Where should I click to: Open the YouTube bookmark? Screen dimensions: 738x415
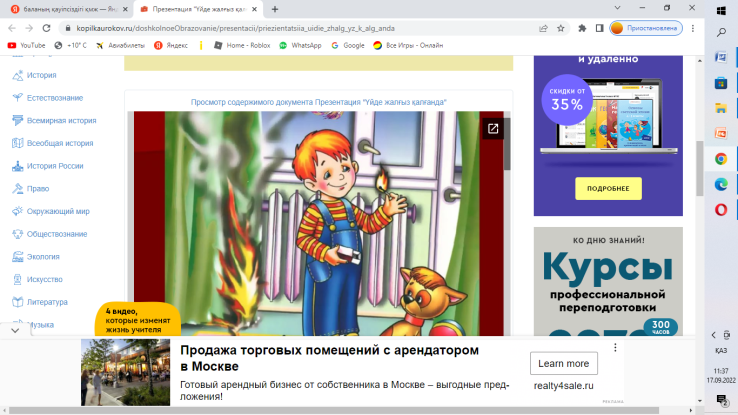pos(27,46)
